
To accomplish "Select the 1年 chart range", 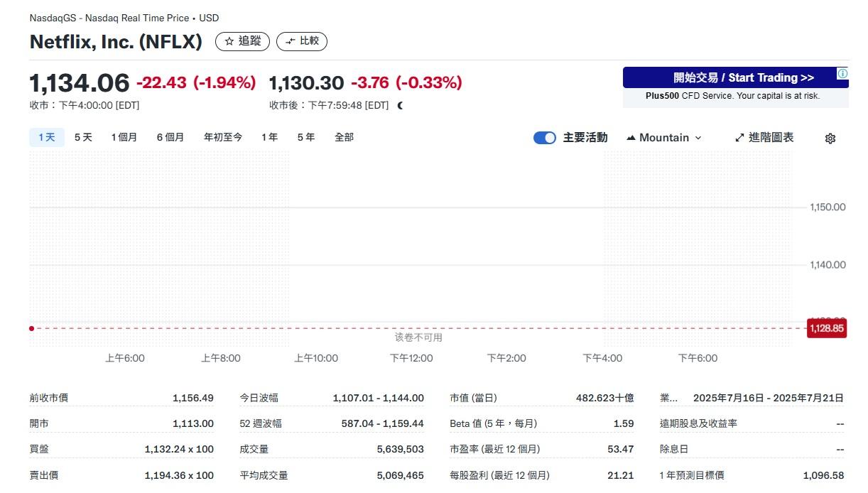I will [x=269, y=137].
